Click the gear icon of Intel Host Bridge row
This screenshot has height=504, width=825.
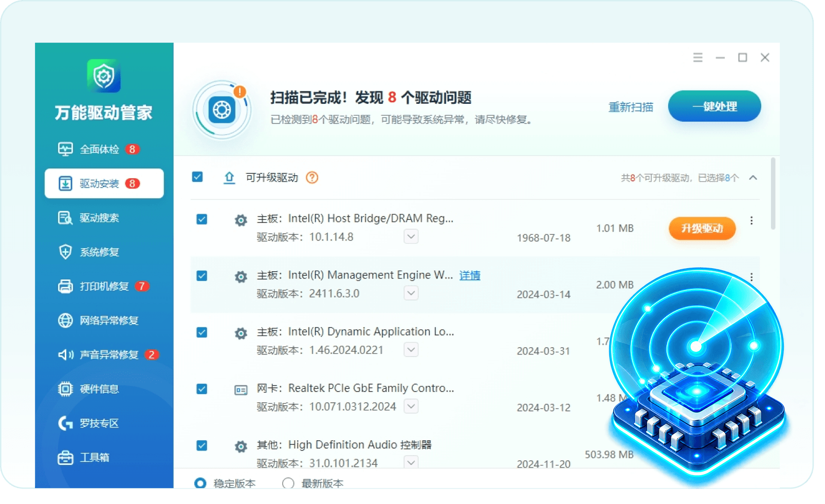[241, 221]
